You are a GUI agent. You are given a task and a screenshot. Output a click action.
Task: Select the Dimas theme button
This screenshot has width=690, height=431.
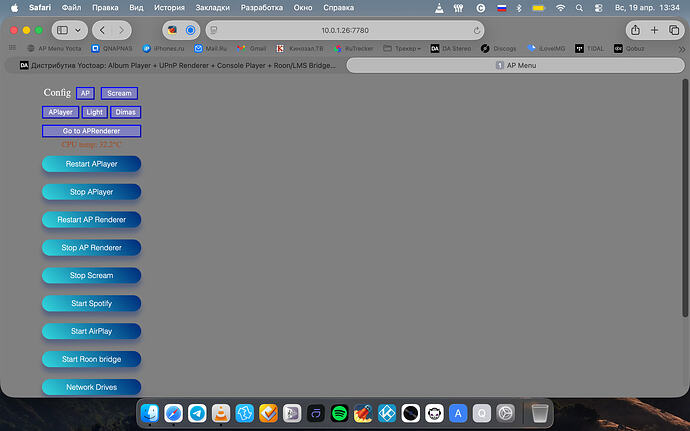point(125,112)
